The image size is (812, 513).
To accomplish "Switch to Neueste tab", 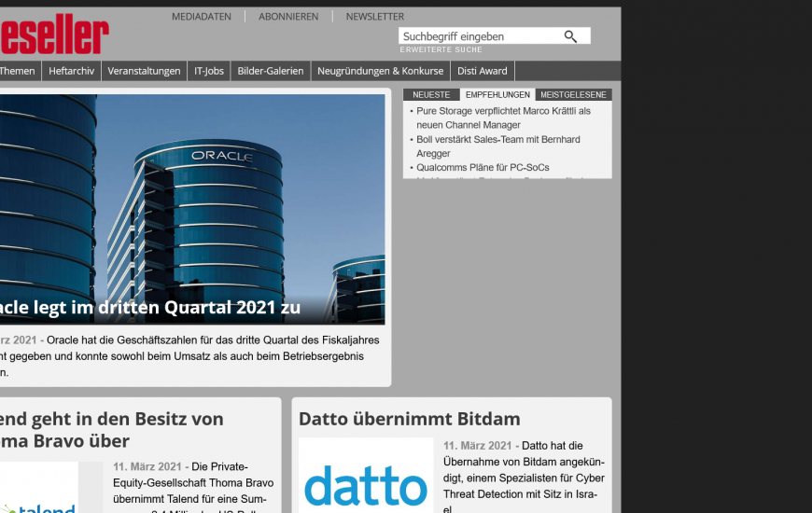I will click(431, 95).
